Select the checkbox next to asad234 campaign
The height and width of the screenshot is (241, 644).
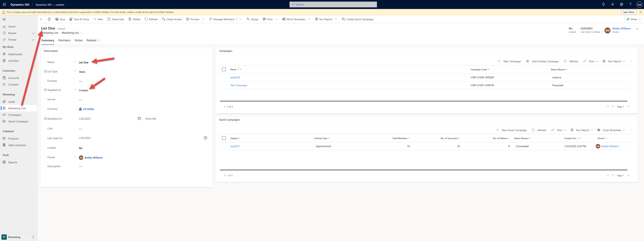point(224,77)
